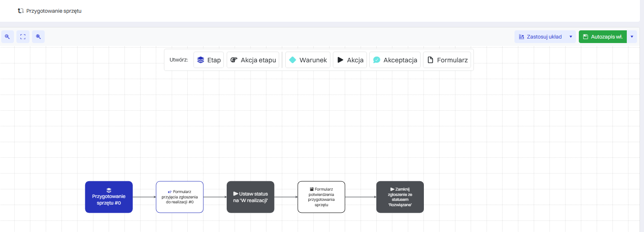Open the Autozapis dropdown arrow
The image size is (644, 232).
(632, 36)
